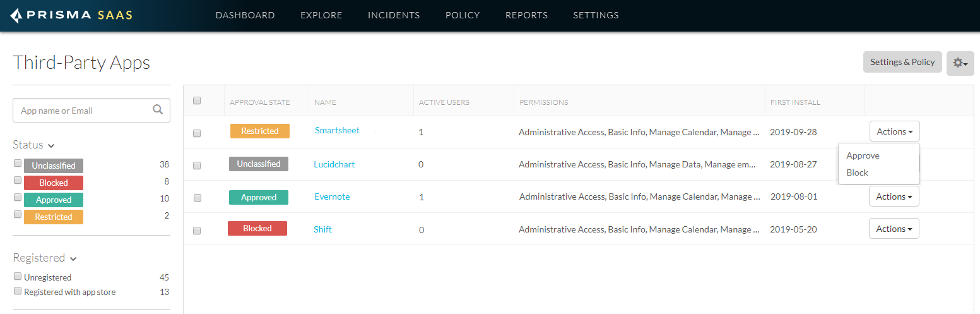Click the Blocked badge on Shift row

257,228
